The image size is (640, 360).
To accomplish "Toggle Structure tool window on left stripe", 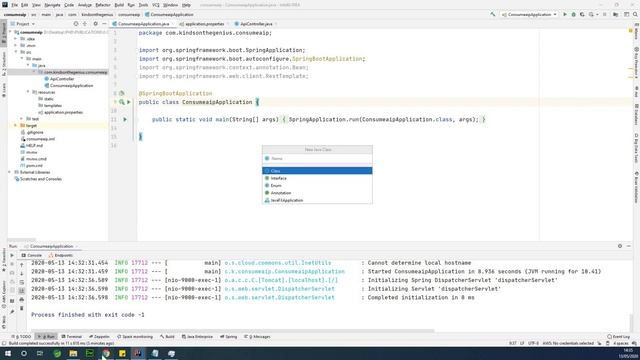I will pyautogui.click(x=4, y=63).
